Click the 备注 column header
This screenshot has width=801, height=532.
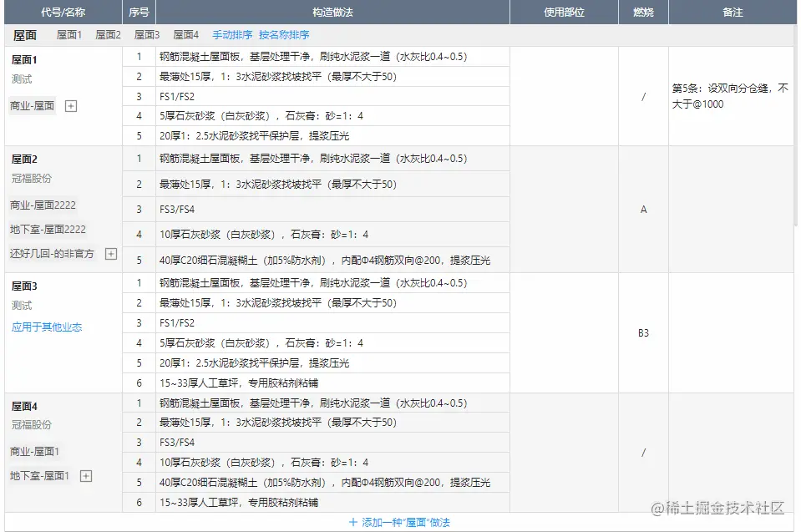[x=733, y=13]
